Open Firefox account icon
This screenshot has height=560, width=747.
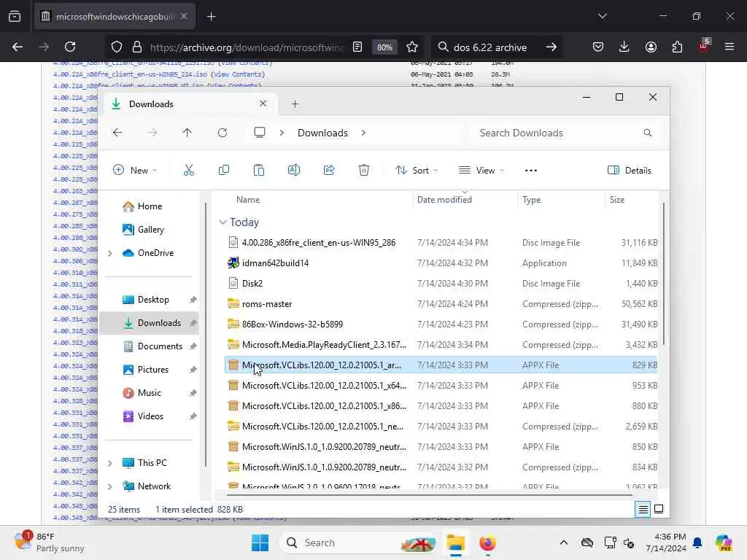coord(651,47)
